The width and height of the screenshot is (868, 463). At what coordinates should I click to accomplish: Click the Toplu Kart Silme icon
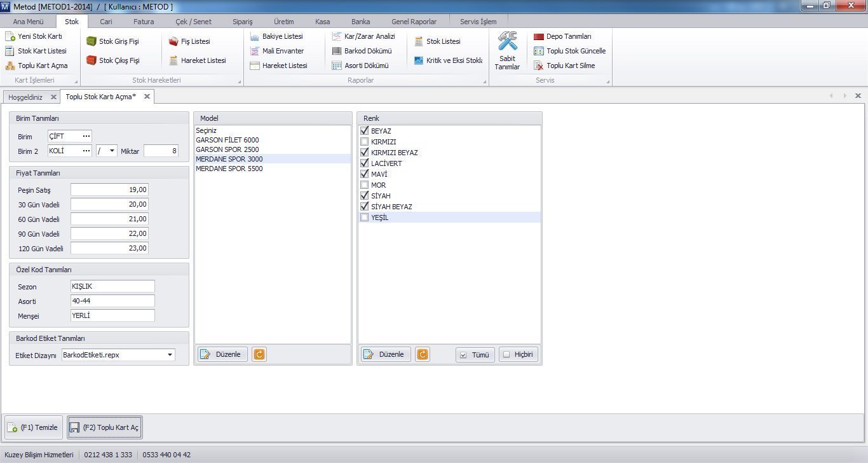pos(539,66)
